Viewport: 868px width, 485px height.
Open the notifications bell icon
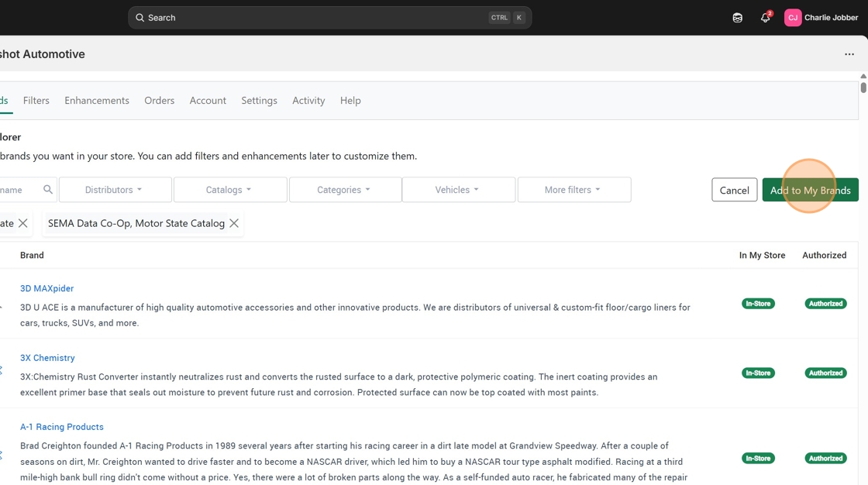click(765, 18)
